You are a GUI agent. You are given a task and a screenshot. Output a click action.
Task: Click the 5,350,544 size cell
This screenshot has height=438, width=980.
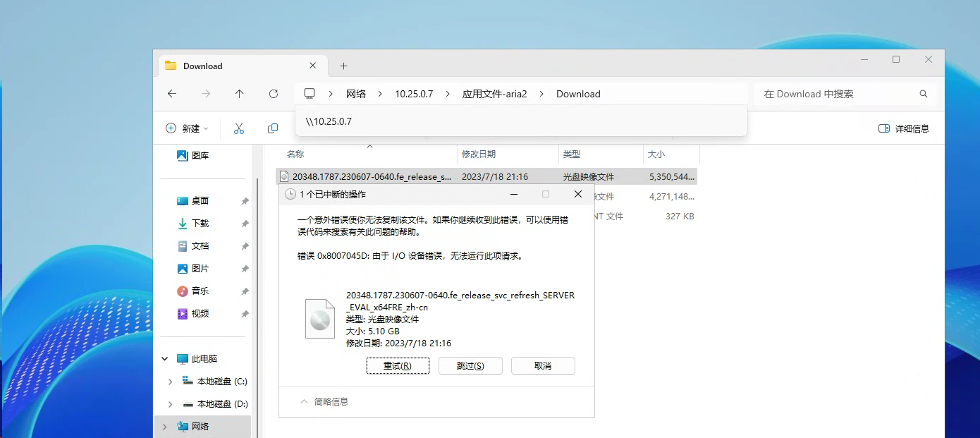click(672, 177)
